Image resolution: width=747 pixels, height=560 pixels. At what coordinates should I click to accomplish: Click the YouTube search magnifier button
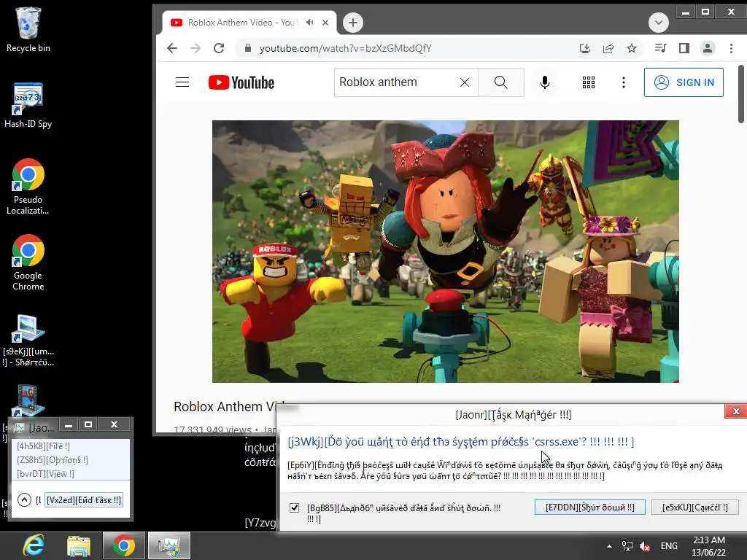click(500, 82)
